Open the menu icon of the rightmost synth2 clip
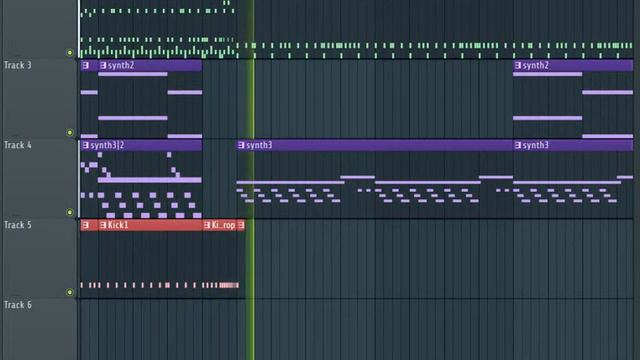640x360 pixels. click(x=518, y=65)
